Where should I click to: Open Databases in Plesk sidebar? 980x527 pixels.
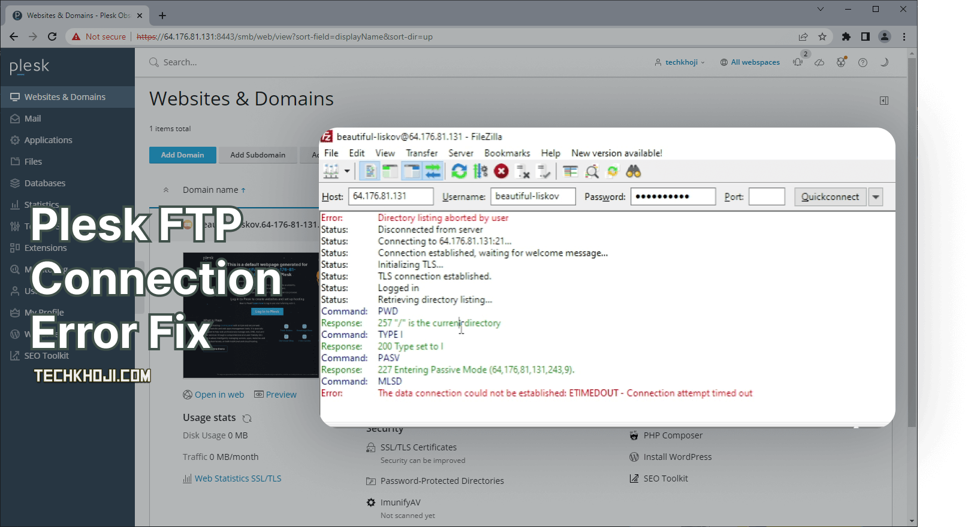pos(68,183)
